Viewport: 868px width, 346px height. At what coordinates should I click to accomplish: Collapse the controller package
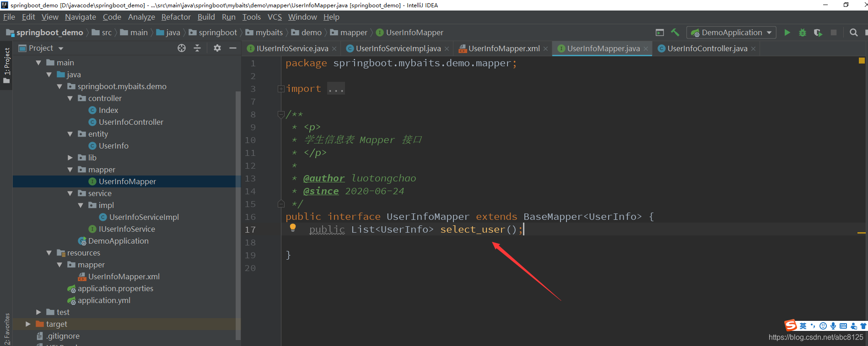(70, 98)
